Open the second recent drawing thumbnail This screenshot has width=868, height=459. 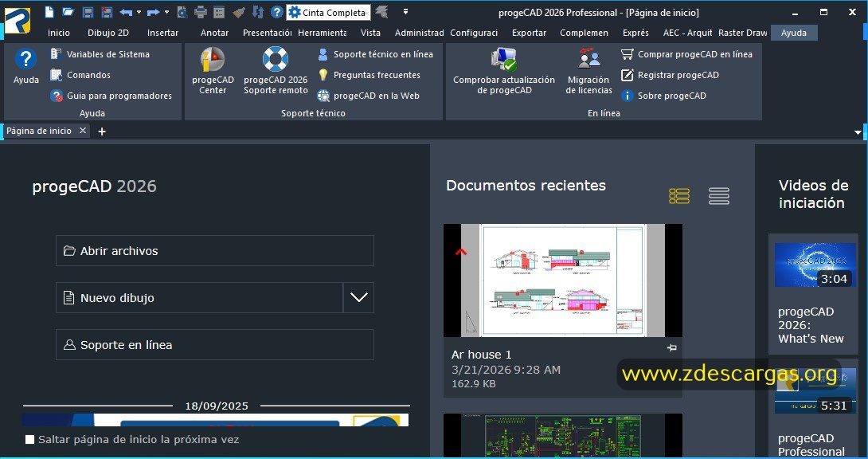click(x=563, y=436)
